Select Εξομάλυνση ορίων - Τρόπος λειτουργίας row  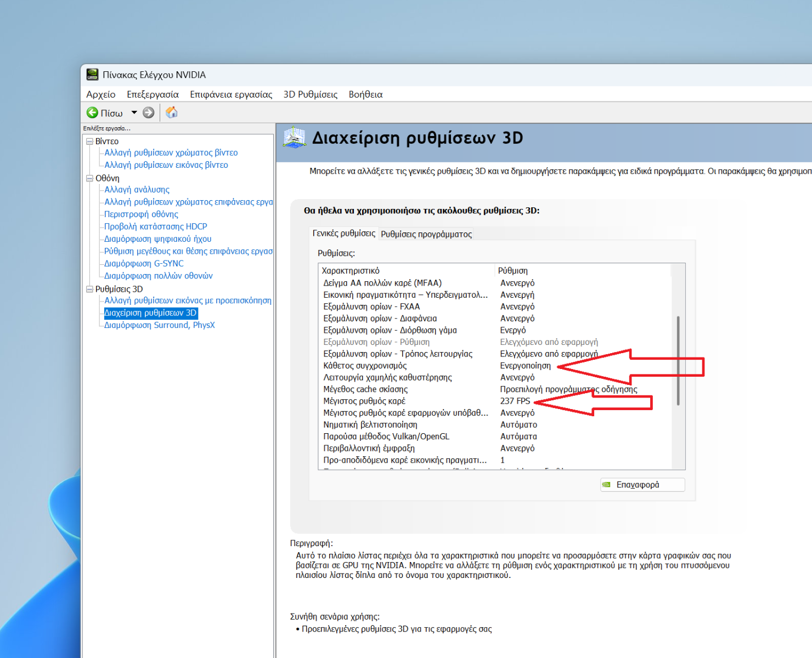click(494, 354)
